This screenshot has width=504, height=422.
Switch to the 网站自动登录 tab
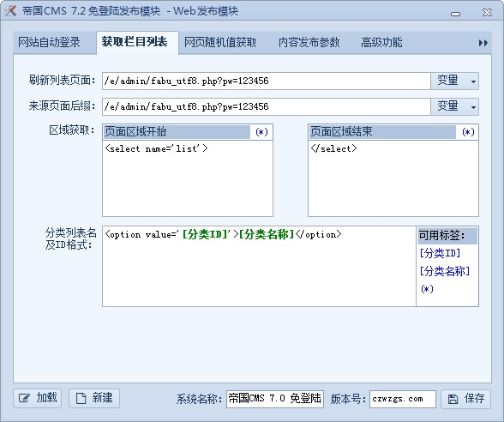49,43
